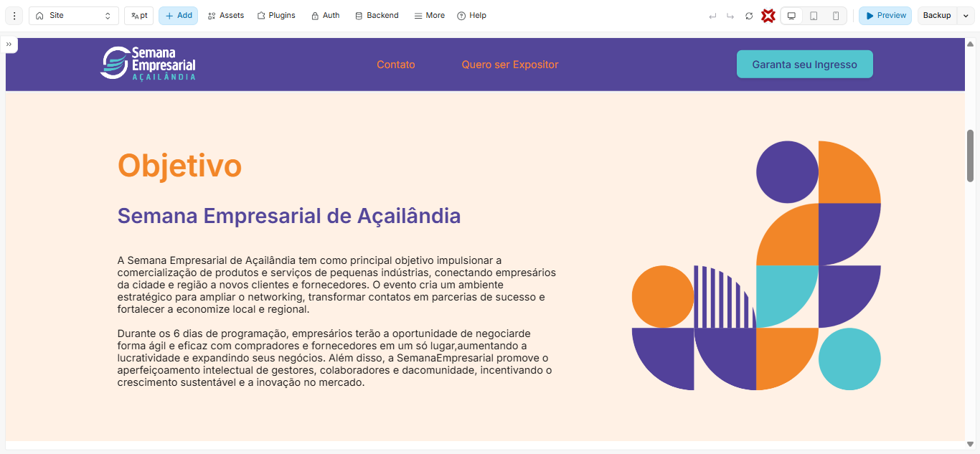Image resolution: width=980 pixels, height=454 pixels.
Task: Open the More menu
Action: pyautogui.click(x=429, y=16)
